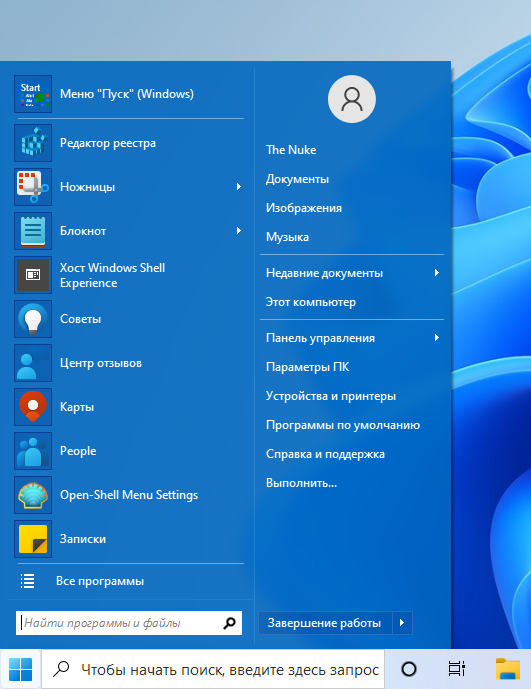Click the Завершение работы button
Image resolution: width=531 pixels, height=689 pixels.
coord(325,623)
